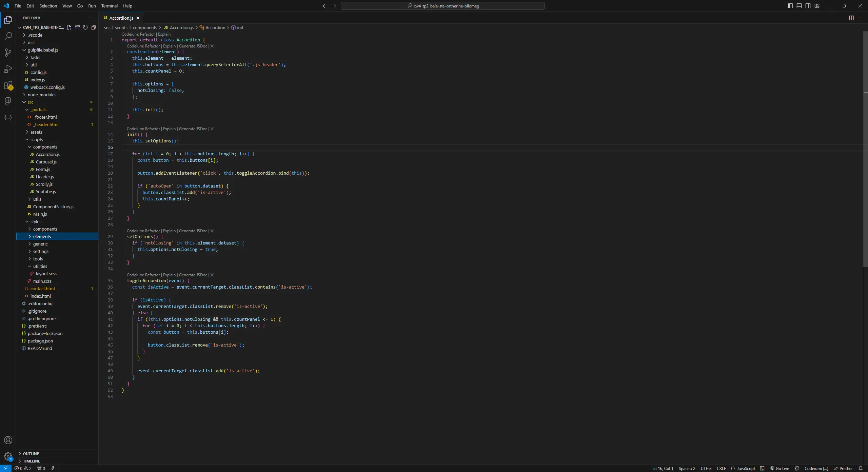Image resolution: width=868 pixels, height=472 pixels.
Task: Toggle the secondary side bar
Action: point(808,6)
